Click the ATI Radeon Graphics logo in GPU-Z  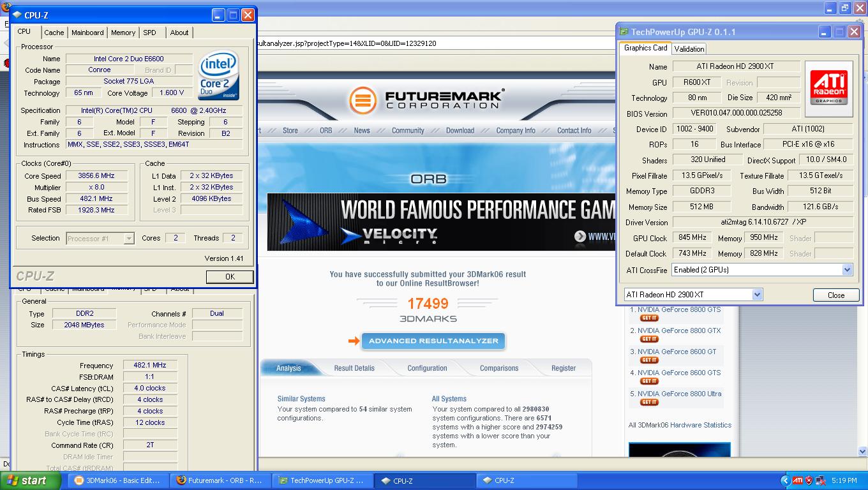[x=828, y=88]
